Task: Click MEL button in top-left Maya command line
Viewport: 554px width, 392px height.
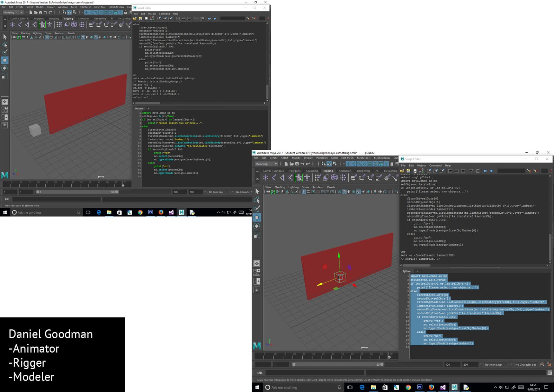Action: [x=7, y=199]
